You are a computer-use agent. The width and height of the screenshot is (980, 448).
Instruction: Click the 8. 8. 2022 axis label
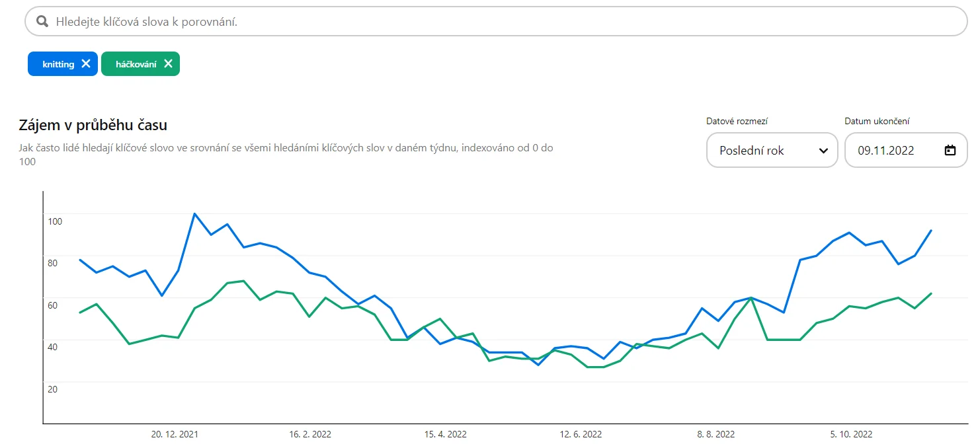click(x=715, y=434)
